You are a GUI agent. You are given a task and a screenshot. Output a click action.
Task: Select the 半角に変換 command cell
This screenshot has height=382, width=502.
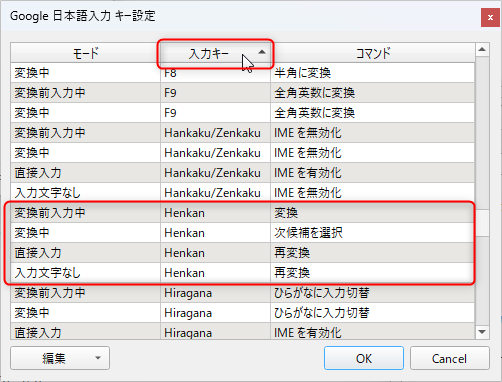(373, 73)
